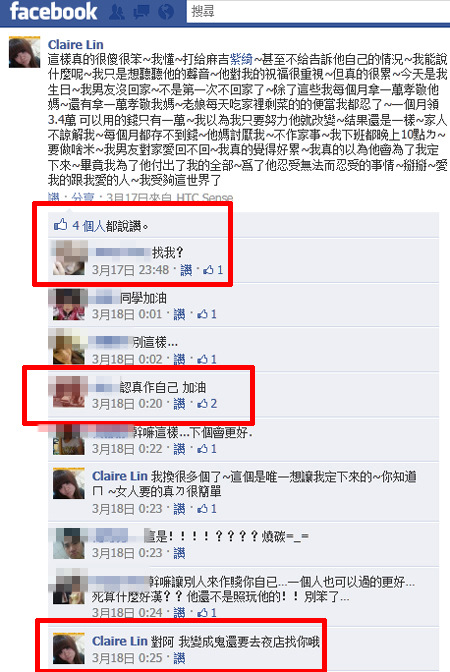The image size is (450, 672).
Task: Open the 4 個人 likers list
Action: click(x=89, y=225)
